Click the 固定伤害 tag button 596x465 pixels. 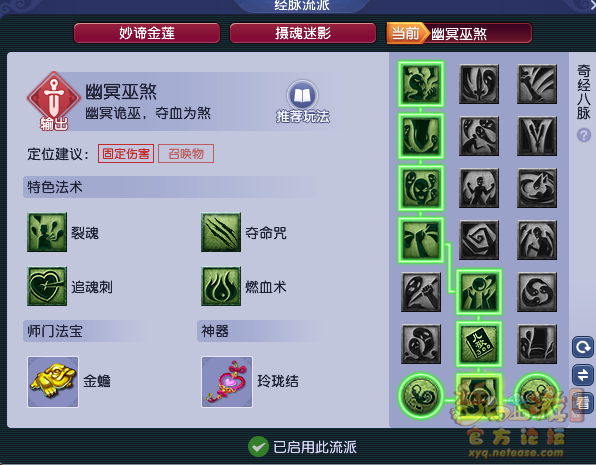[x=126, y=154]
